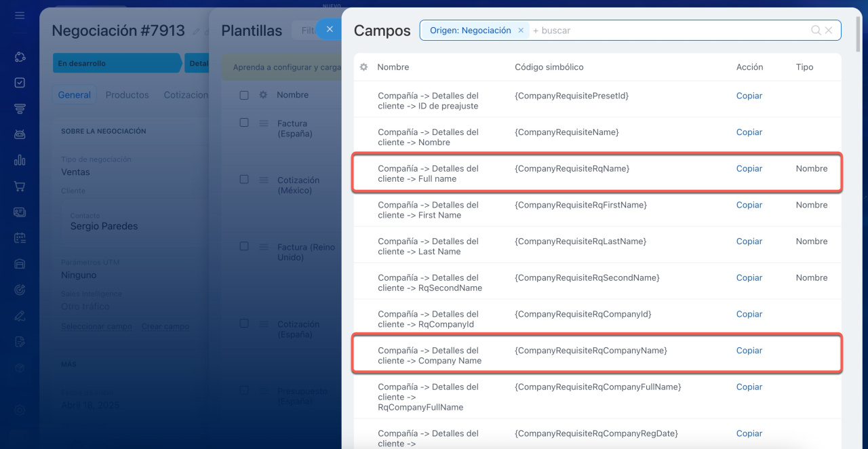868x449 pixels.
Task: Open the hamburger menu in left sidebar
Action: click(20, 15)
